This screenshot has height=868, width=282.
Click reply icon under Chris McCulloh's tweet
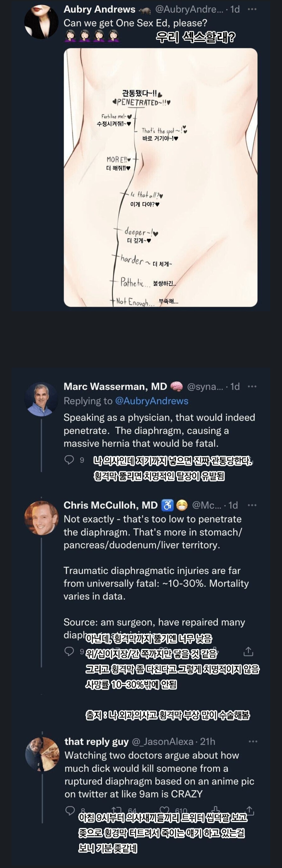tap(69, 651)
